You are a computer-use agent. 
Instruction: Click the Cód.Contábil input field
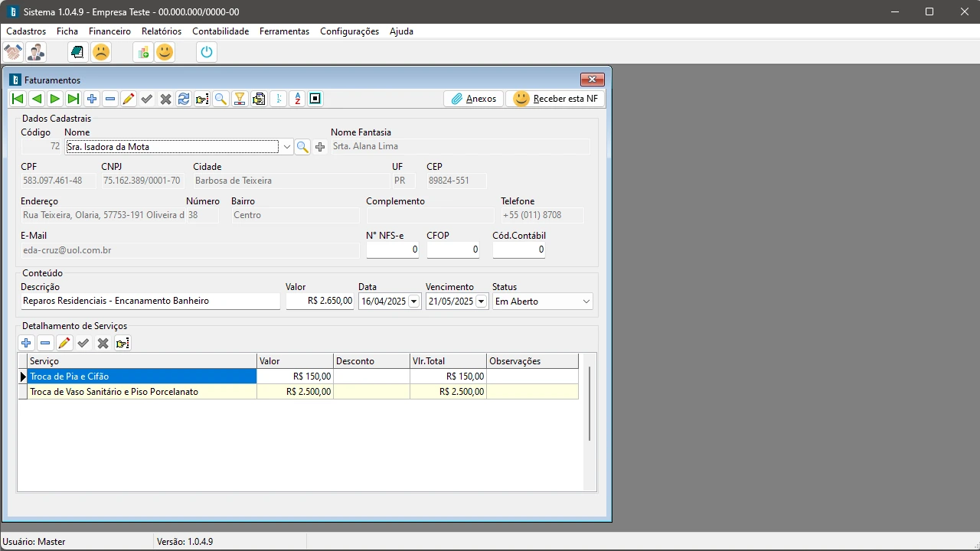(518, 249)
